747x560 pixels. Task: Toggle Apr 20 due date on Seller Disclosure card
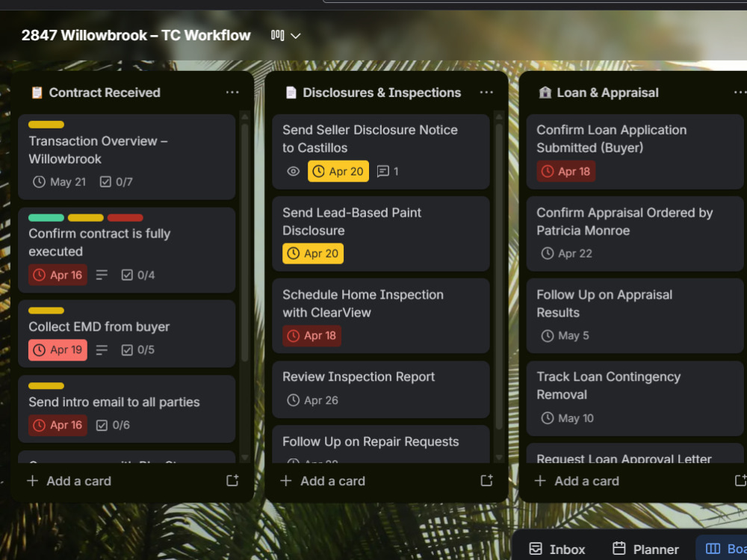(338, 172)
